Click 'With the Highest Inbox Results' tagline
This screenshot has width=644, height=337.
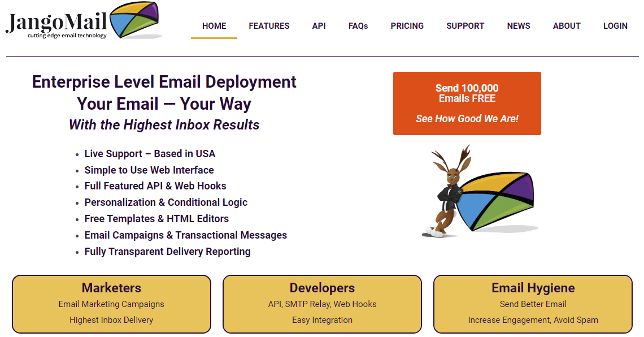coord(164,124)
